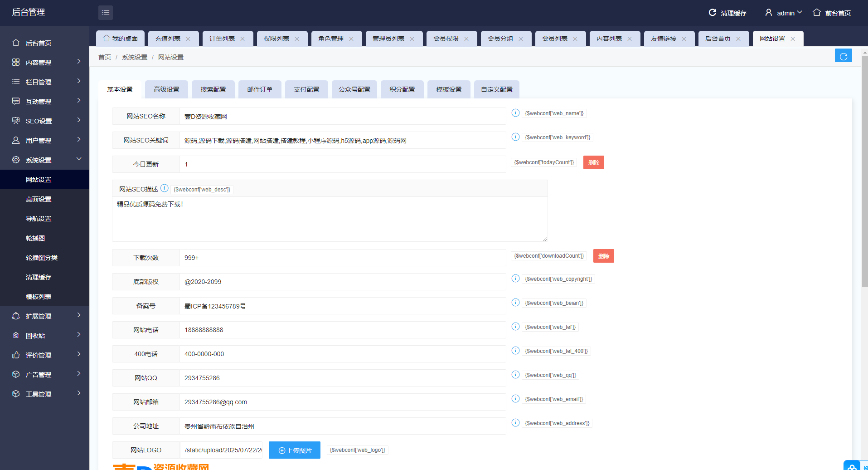This screenshot has width=868, height=470.
Task: Close the 友情链接 tab
Action: pyautogui.click(x=684, y=39)
